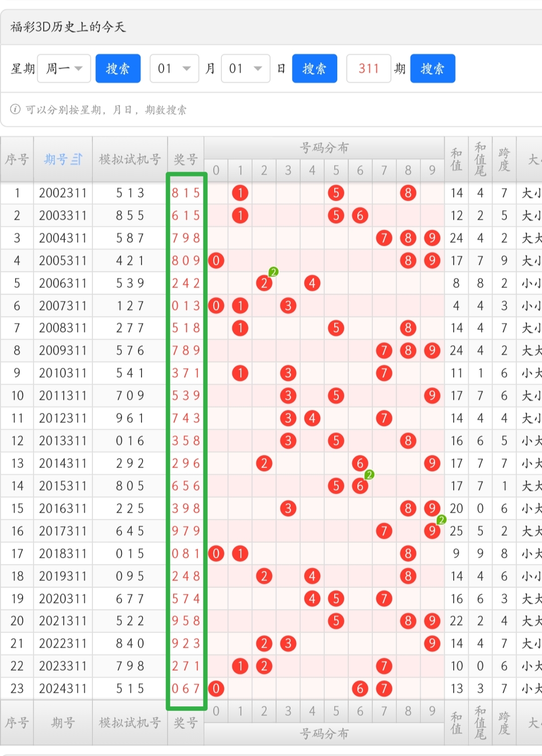
Task: Click the top 号码分布 header
Action: 324,148
